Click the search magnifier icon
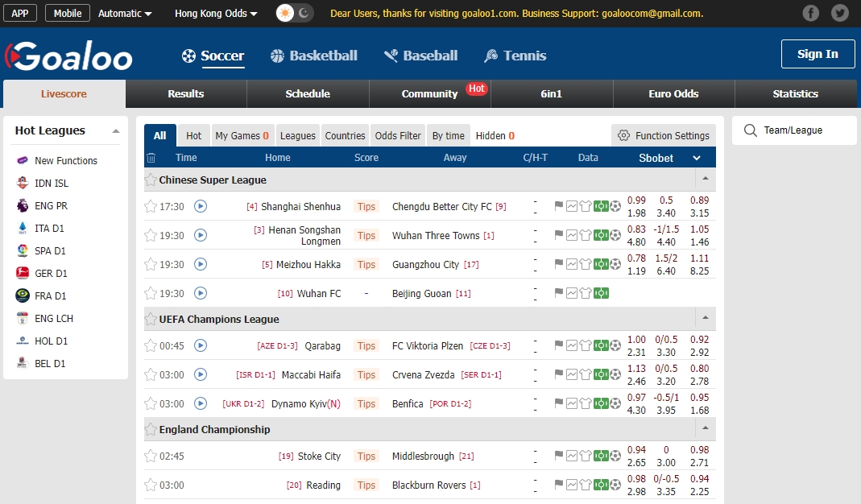The width and height of the screenshot is (861, 504). 750,130
